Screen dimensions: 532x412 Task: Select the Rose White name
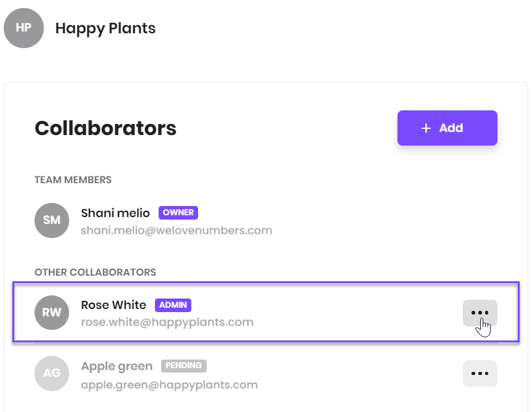click(x=114, y=305)
